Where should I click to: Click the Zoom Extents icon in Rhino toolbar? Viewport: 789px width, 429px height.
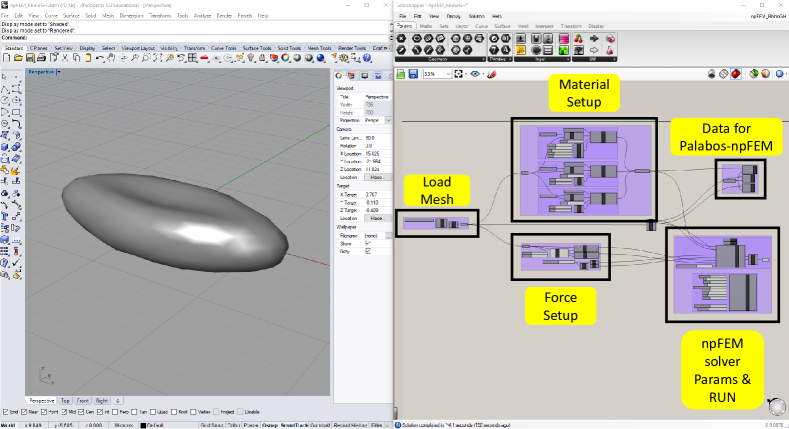coord(157,58)
